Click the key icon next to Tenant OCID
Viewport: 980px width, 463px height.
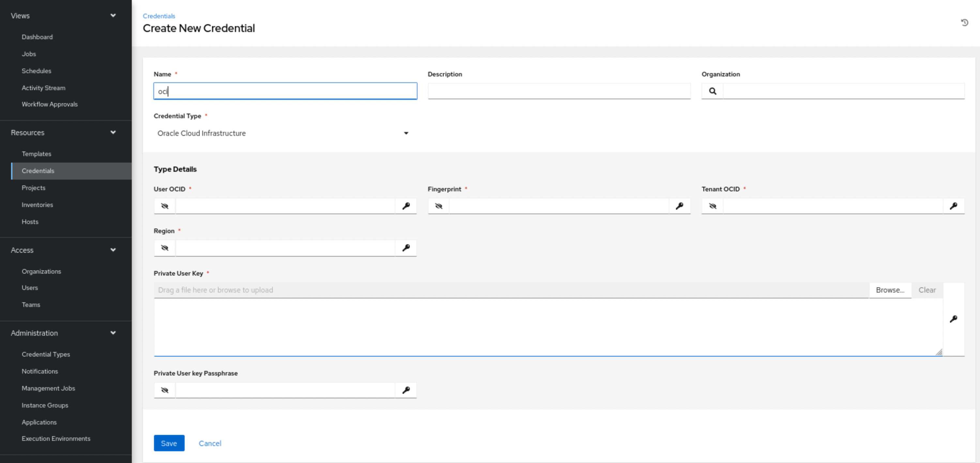(954, 206)
